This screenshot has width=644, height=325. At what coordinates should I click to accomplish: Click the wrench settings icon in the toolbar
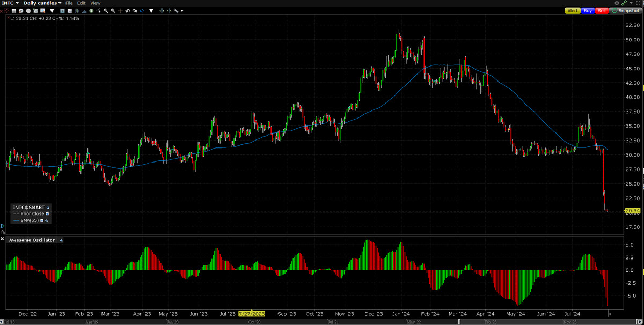[x=176, y=11]
